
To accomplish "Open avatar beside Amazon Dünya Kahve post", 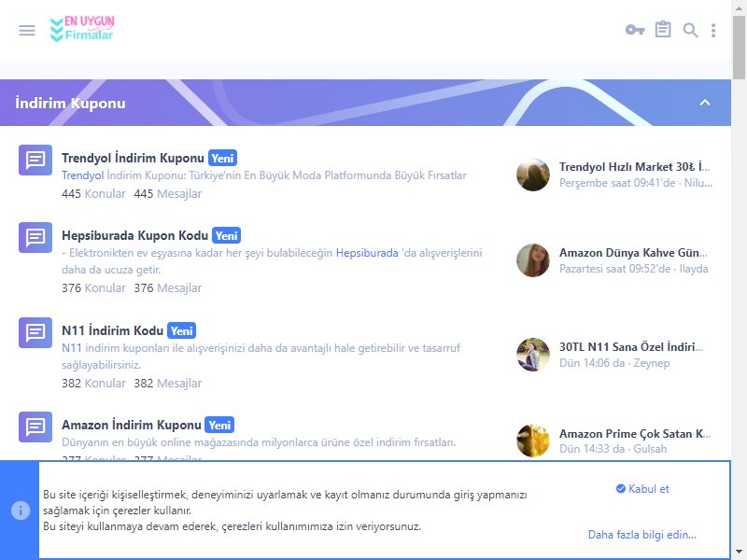I will click(533, 260).
